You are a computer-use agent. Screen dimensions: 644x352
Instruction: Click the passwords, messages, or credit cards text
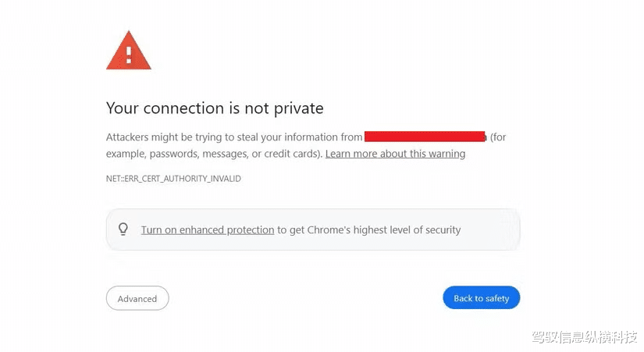234,154
